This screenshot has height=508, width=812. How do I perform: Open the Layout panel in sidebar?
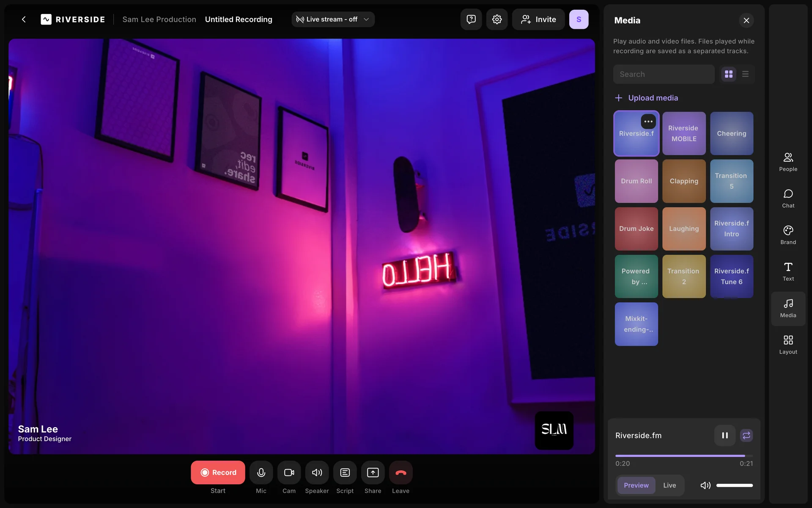click(x=788, y=345)
